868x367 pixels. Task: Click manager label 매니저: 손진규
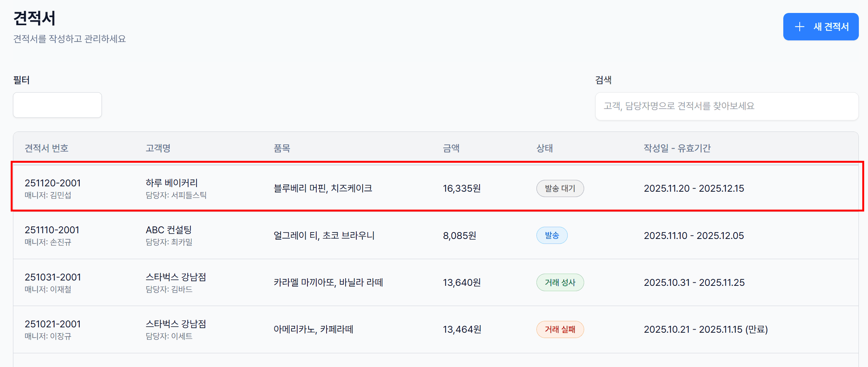[48, 242]
